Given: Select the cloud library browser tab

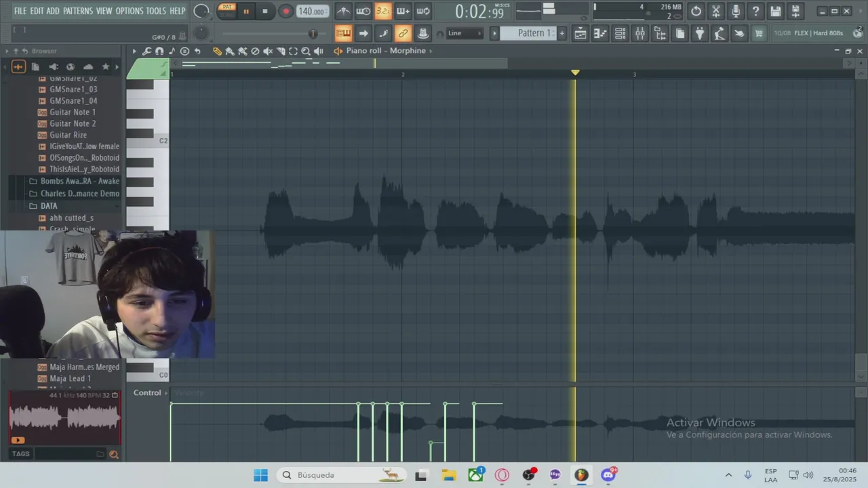Looking at the screenshot, I should (88, 66).
